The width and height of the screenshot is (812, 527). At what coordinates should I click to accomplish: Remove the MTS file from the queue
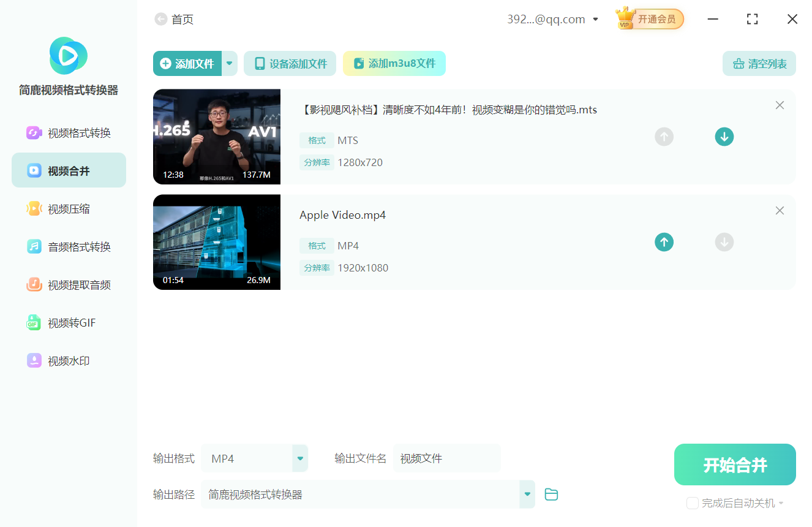780,105
